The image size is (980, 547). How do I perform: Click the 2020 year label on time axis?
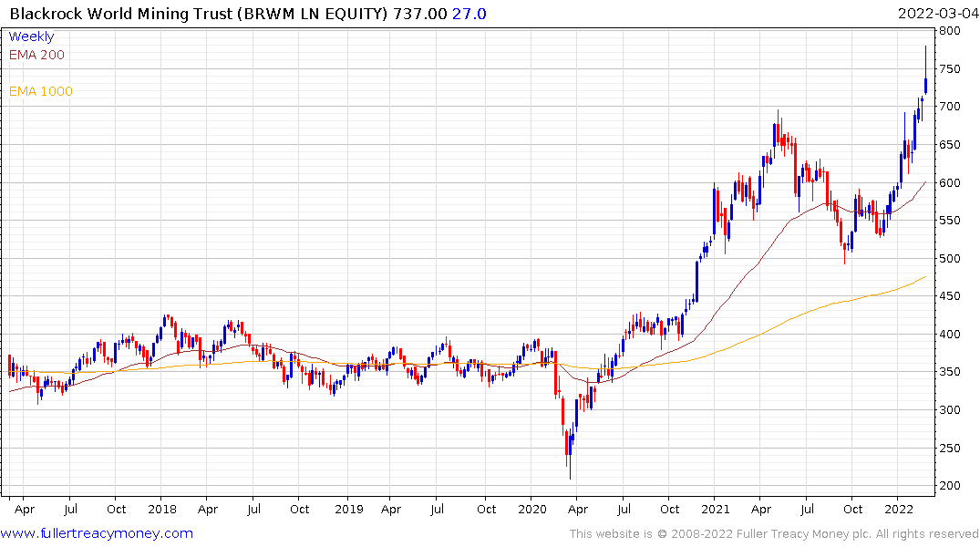[x=531, y=509]
